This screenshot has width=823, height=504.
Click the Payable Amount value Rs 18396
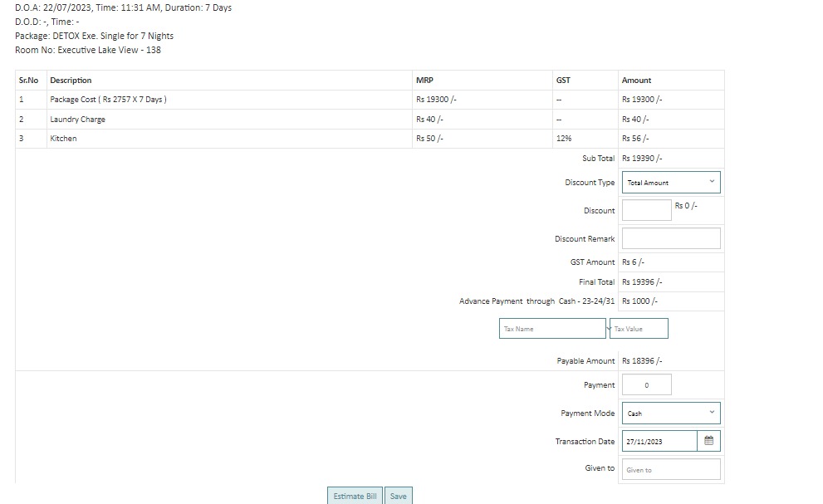pos(642,360)
